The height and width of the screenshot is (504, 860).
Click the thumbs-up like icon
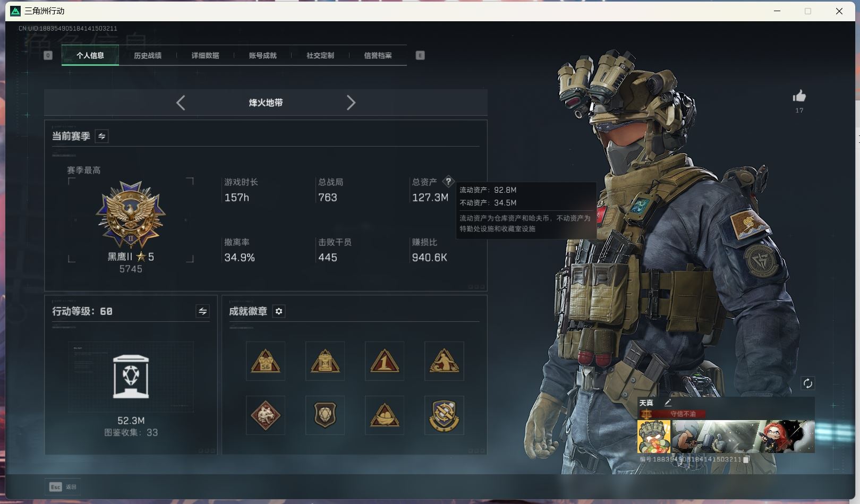[799, 96]
